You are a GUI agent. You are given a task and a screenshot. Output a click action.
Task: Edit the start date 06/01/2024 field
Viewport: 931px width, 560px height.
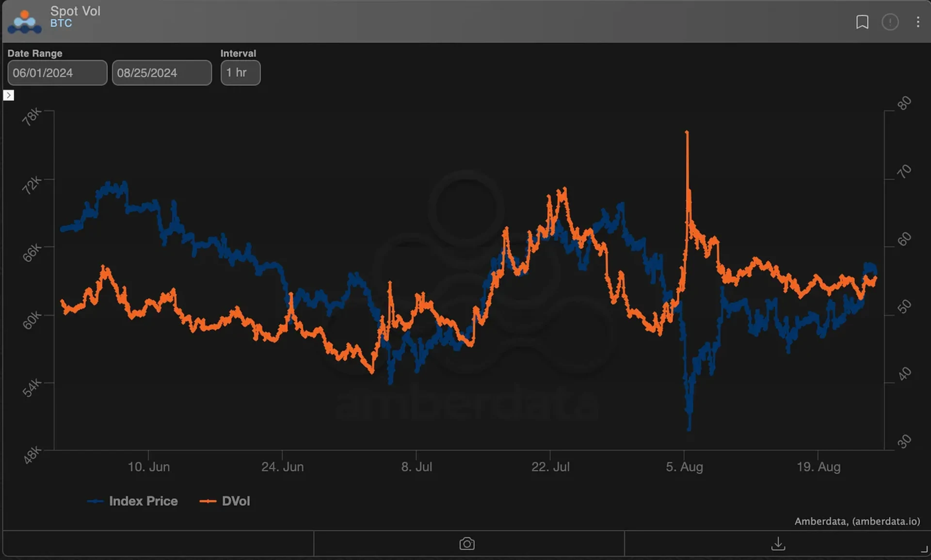[x=57, y=73]
